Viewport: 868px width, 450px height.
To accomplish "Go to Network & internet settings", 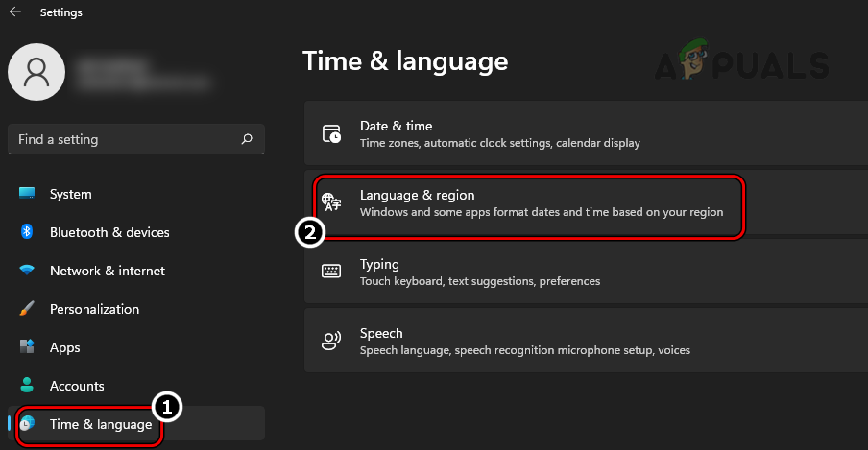I will coord(108,271).
